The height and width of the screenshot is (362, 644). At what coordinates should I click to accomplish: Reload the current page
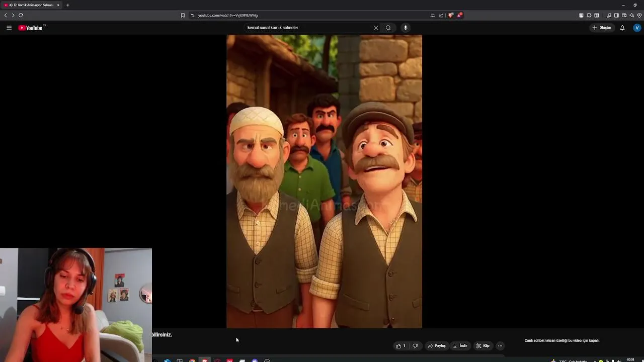point(21,15)
